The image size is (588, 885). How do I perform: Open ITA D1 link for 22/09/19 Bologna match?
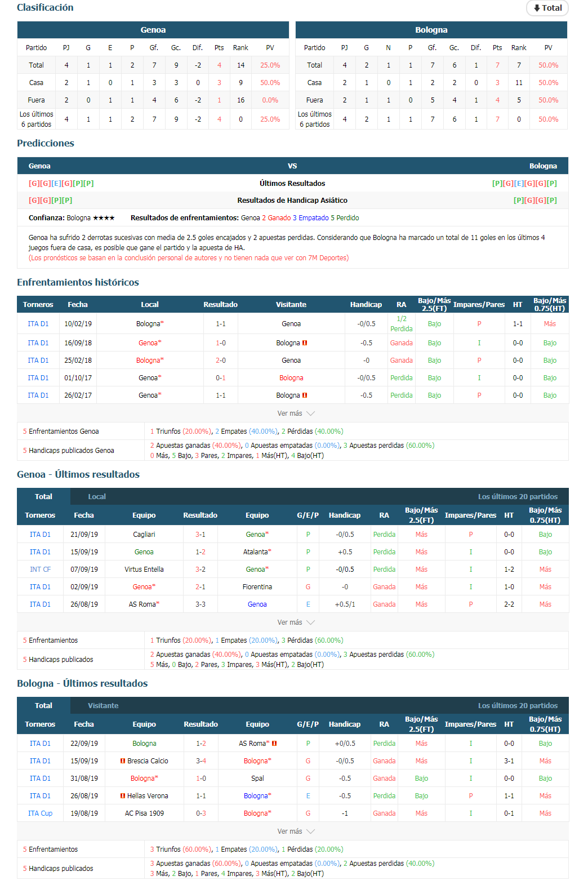click(x=40, y=743)
